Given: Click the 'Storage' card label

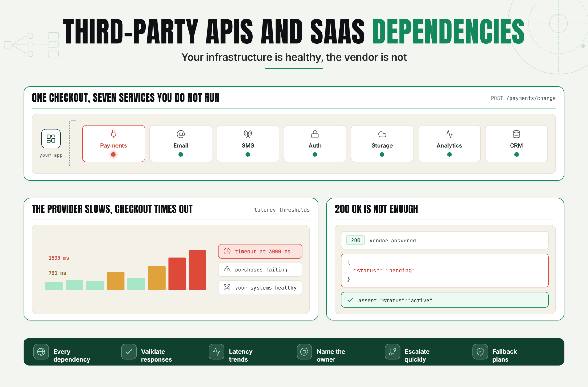Looking at the screenshot, I should [382, 145].
